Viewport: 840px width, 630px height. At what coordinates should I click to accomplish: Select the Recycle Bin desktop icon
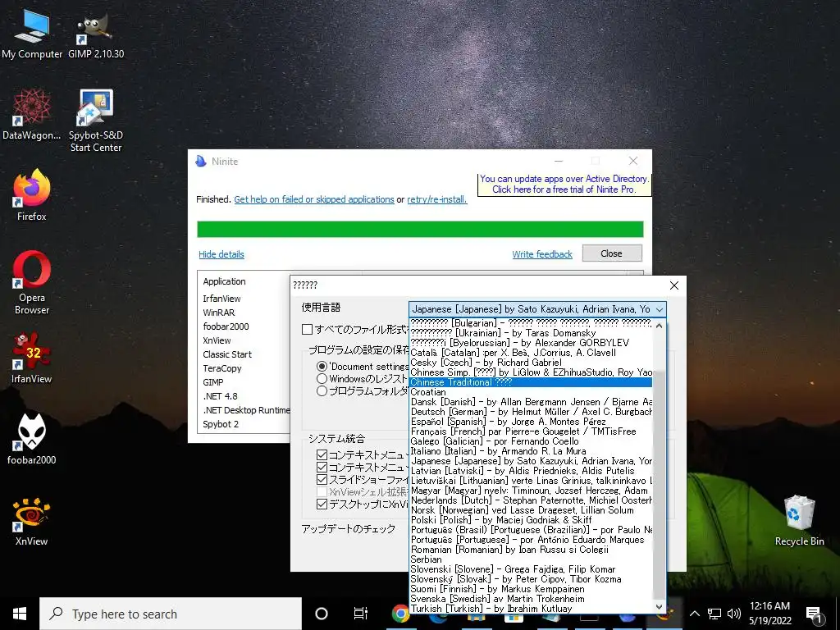click(x=799, y=521)
